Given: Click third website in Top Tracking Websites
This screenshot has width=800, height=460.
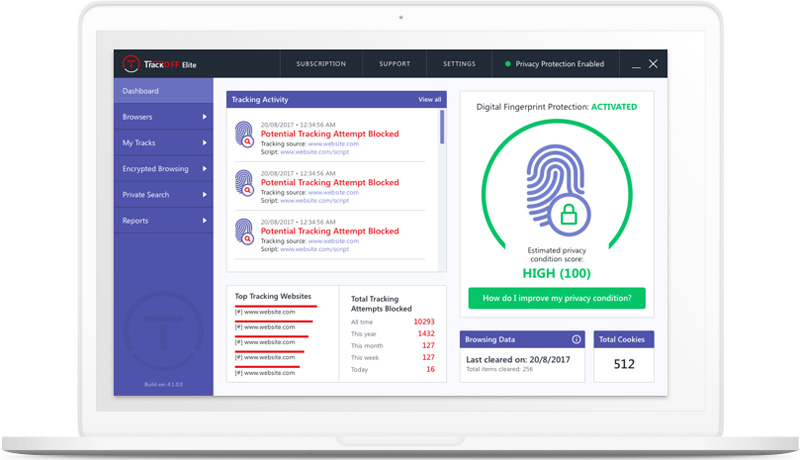Looking at the screenshot, I should click(265, 342).
